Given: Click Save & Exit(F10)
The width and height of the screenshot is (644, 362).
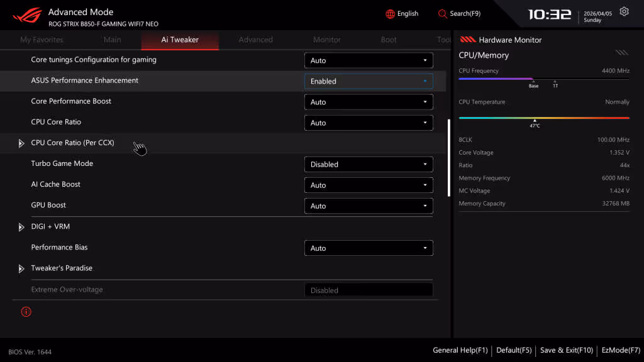Looking at the screenshot, I should coord(565,350).
